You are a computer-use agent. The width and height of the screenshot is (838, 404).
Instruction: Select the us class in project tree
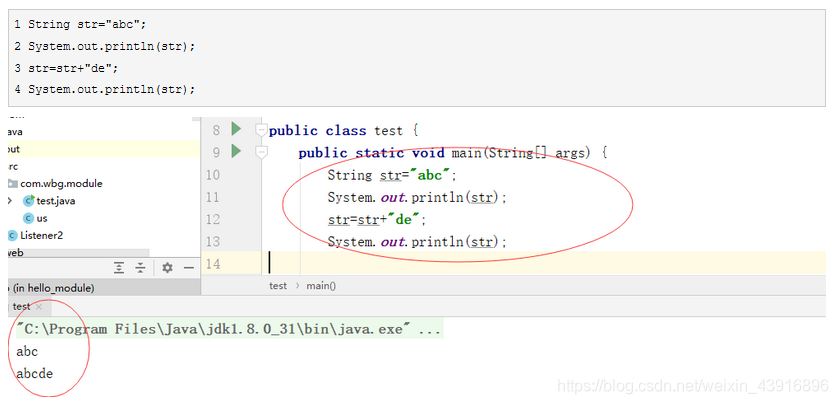[42, 218]
